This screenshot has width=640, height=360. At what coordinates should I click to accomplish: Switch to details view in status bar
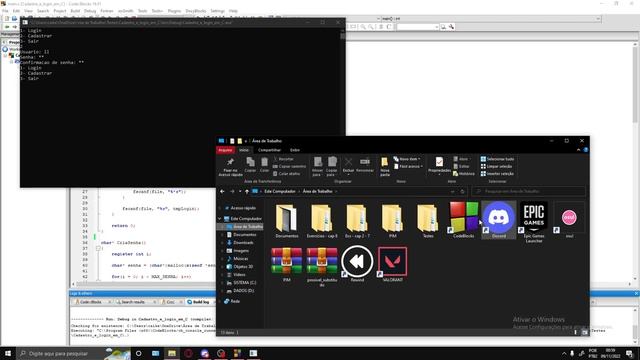point(576,332)
